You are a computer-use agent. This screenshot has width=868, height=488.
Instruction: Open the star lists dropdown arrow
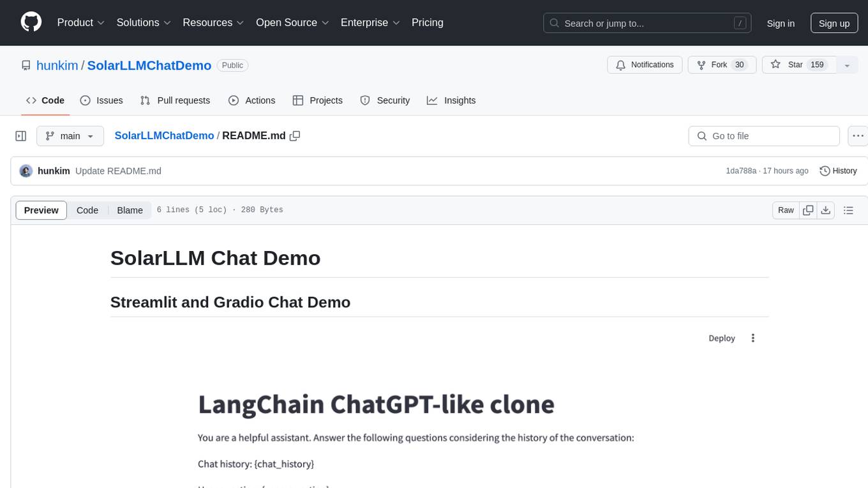tap(847, 65)
